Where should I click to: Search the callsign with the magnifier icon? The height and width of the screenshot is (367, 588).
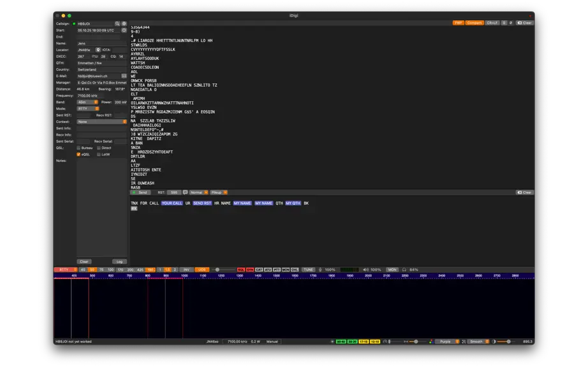pos(117,24)
